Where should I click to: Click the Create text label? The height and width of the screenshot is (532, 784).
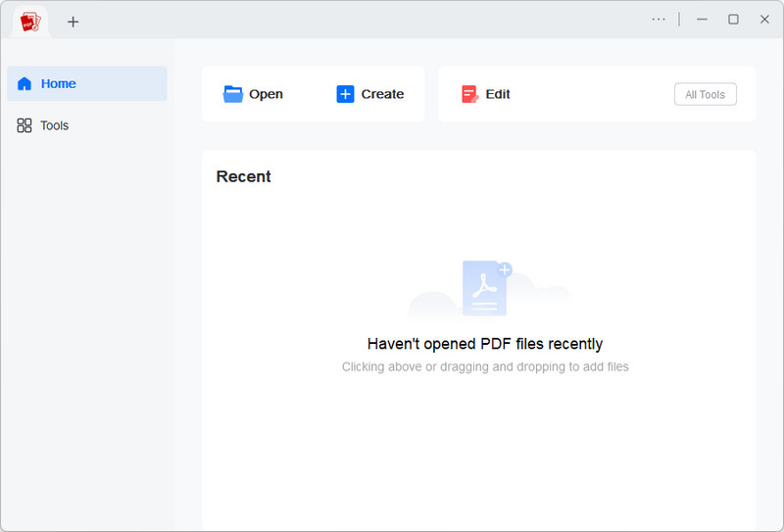pyautogui.click(x=382, y=94)
